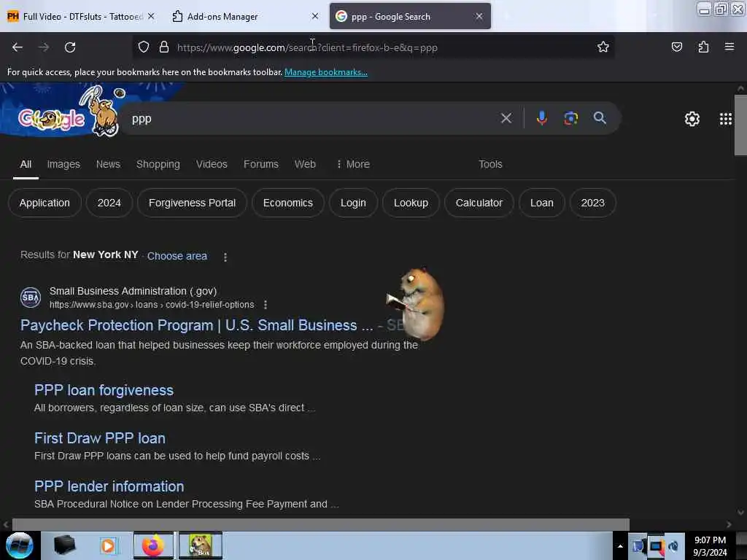Image resolution: width=747 pixels, height=560 pixels.
Task: Close the ppp - Google Search tab
Action: 479,16
